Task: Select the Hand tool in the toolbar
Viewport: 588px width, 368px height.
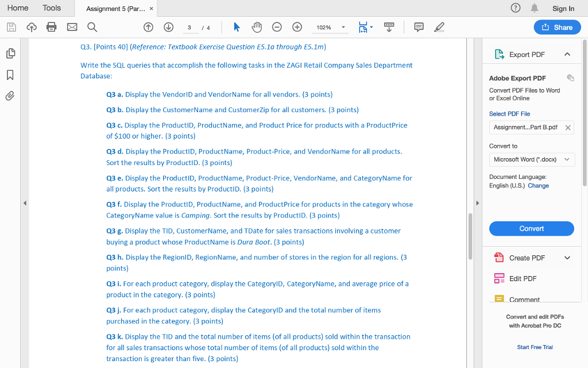Action: coord(257,27)
